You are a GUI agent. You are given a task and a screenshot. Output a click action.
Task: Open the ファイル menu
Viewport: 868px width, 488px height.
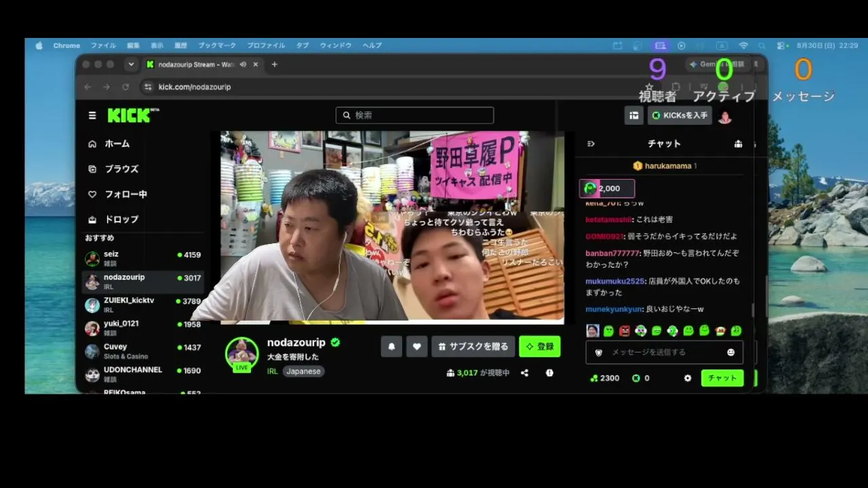point(103,45)
